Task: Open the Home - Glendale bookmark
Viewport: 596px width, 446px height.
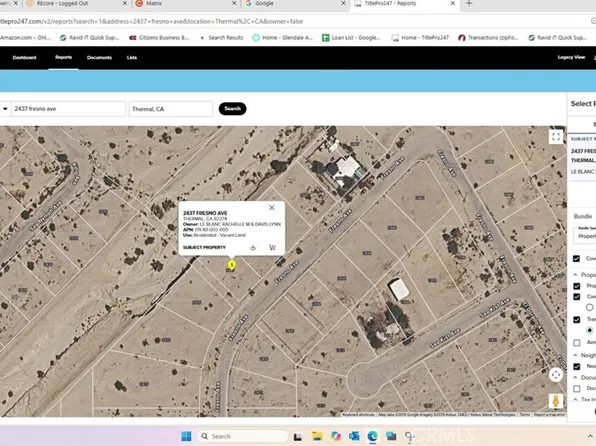Action: pos(282,38)
